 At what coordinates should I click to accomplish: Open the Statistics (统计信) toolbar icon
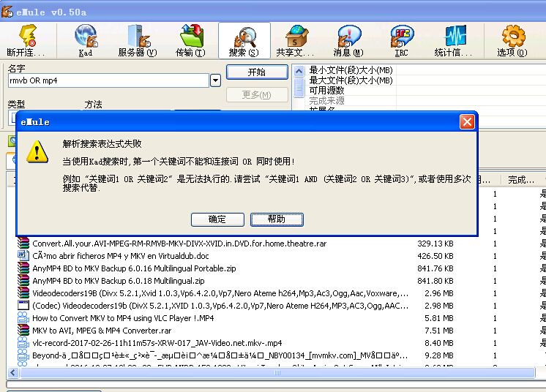point(455,36)
